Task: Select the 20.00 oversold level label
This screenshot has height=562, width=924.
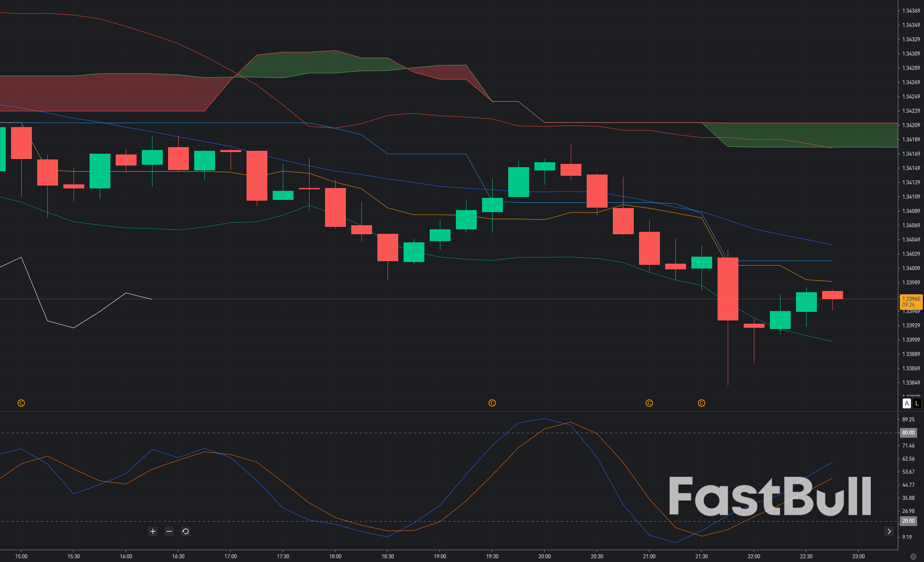Action: point(908,521)
